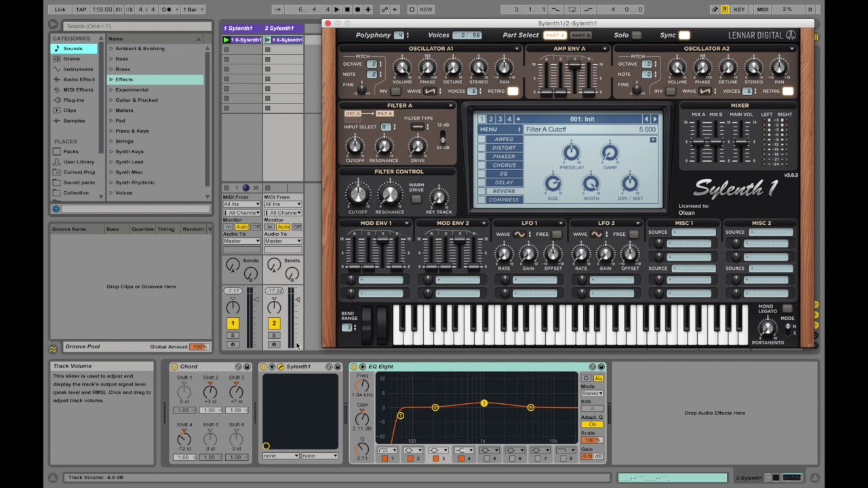
Task: Enable EQ Eight band 5 checkbox
Action: click(x=487, y=459)
